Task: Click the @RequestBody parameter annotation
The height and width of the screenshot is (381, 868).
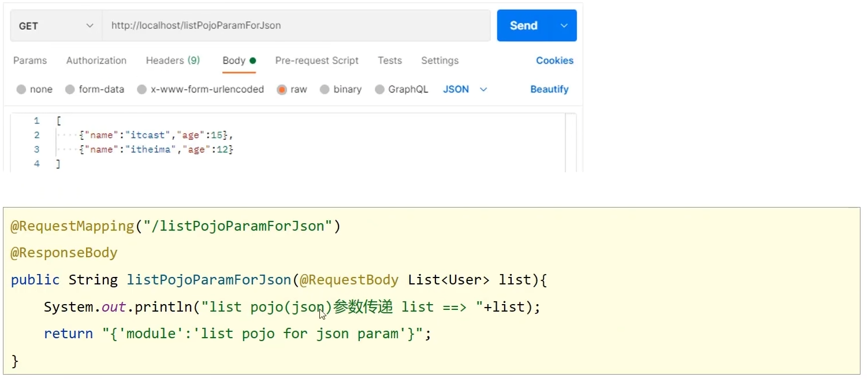Action: pos(349,280)
